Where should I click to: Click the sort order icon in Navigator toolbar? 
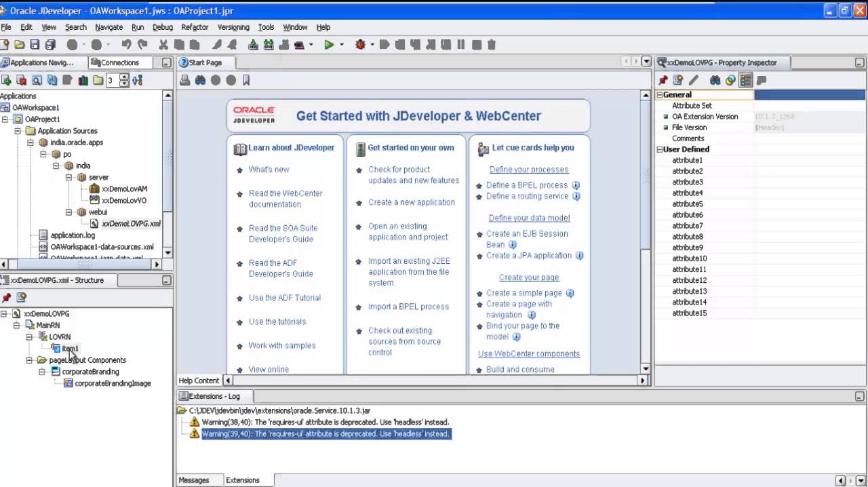(138, 80)
